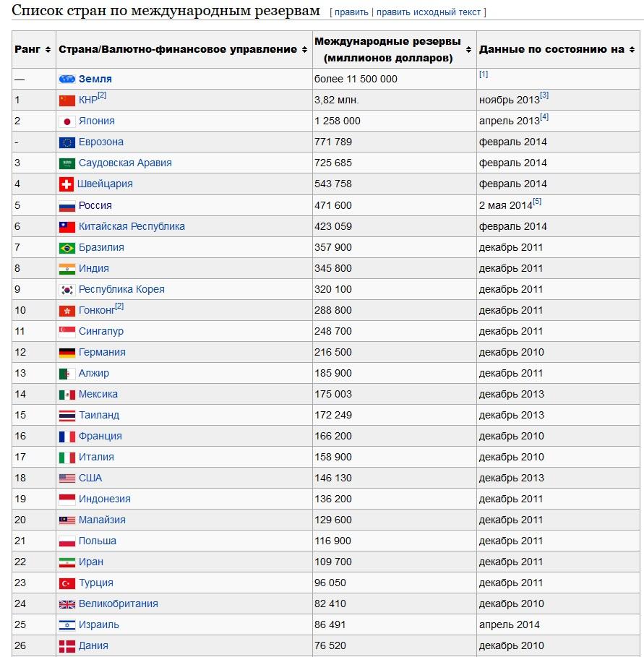Click the China flag icon
This screenshot has width=644, height=657.
[66, 100]
